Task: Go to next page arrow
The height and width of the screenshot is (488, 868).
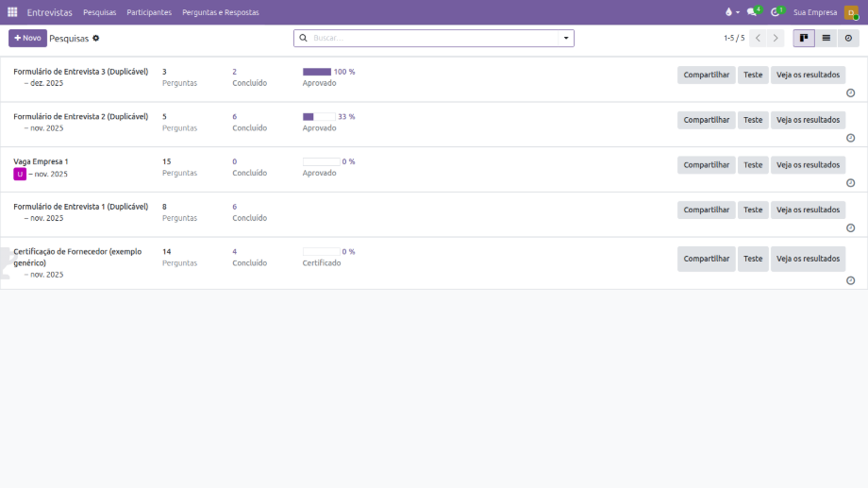Action: 776,39
